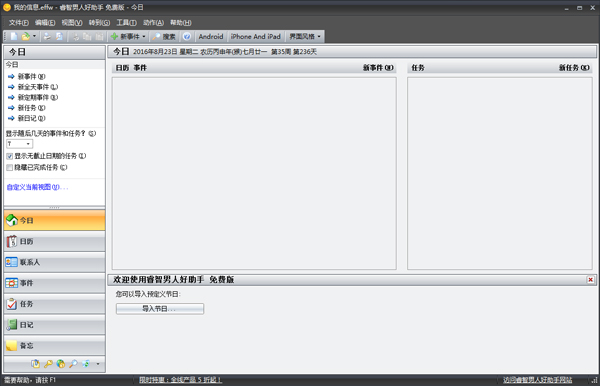Toggle 显示无截止日期的任务 checkbox
The height and width of the screenshot is (386, 600).
click(10, 156)
